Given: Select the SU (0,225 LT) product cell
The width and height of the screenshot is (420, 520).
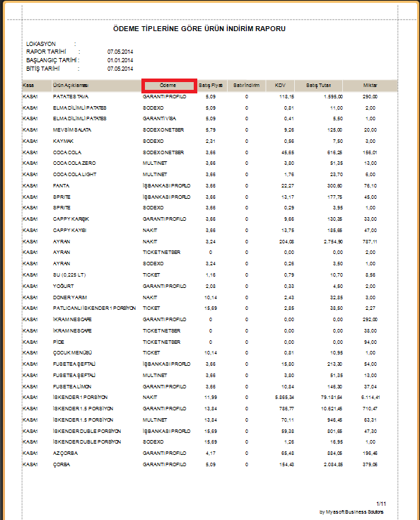Looking at the screenshot, I should [69, 275].
